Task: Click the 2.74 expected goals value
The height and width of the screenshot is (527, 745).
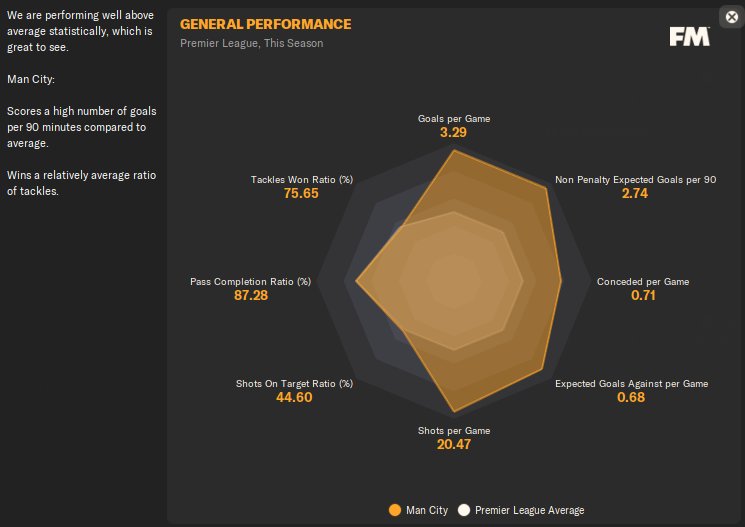Action: click(635, 194)
